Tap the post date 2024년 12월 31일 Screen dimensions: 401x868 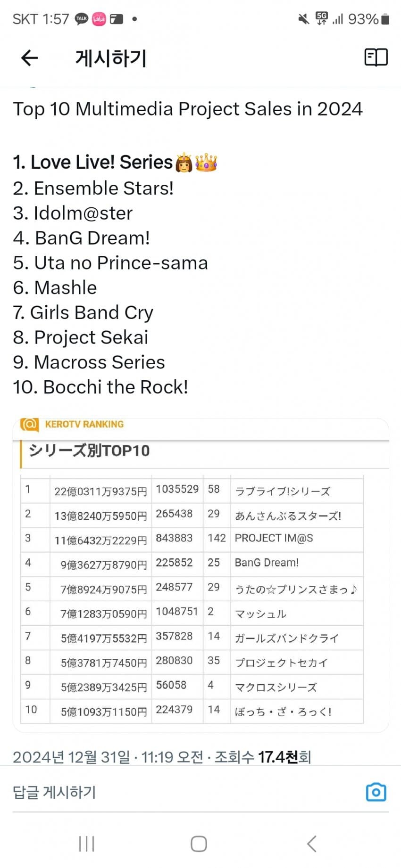[71, 757]
